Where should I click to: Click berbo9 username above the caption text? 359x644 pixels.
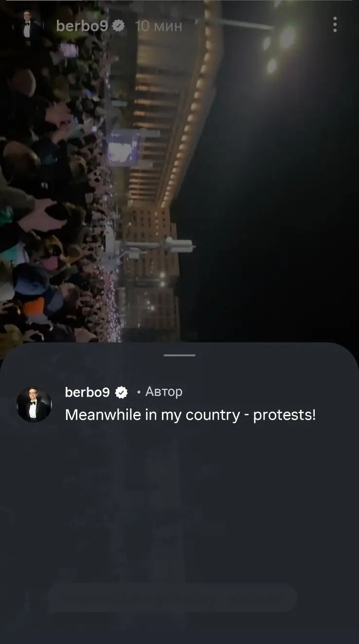(x=87, y=392)
